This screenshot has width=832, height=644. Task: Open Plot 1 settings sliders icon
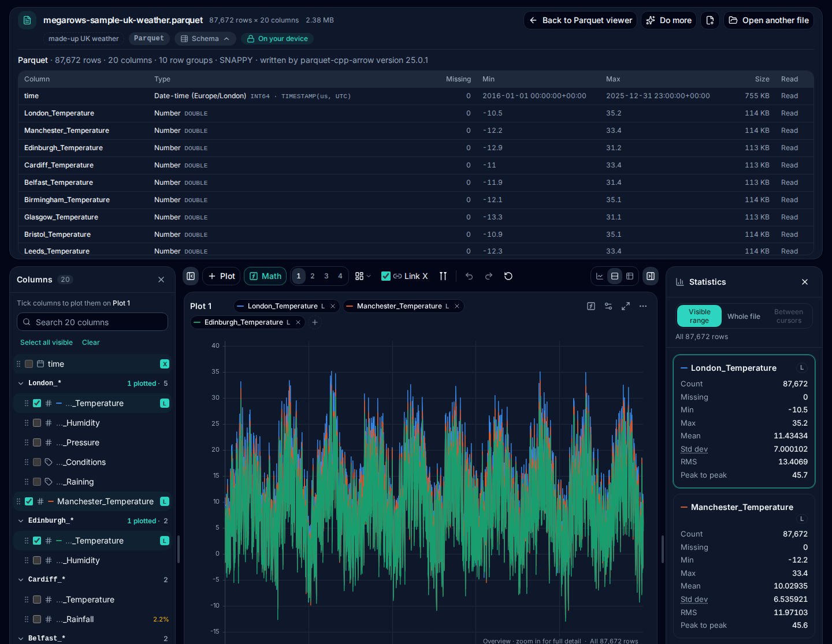(x=608, y=306)
